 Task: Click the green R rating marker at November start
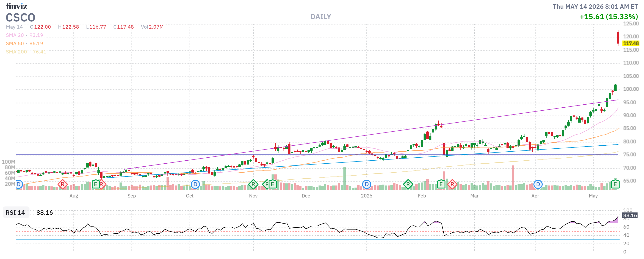(x=253, y=185)
